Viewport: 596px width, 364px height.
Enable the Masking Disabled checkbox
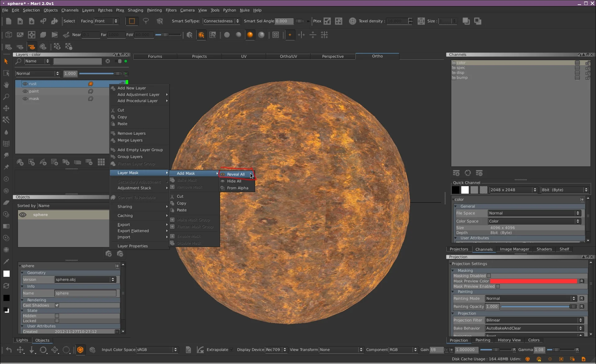(489, 276)
